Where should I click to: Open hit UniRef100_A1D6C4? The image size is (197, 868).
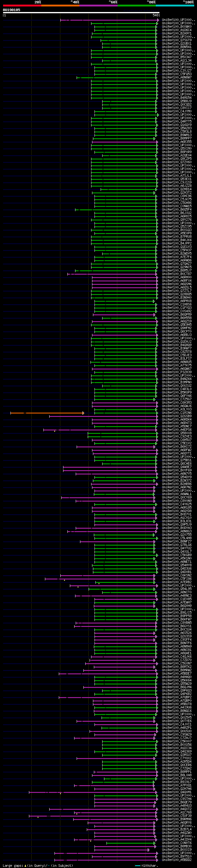[x=176, y=30]
